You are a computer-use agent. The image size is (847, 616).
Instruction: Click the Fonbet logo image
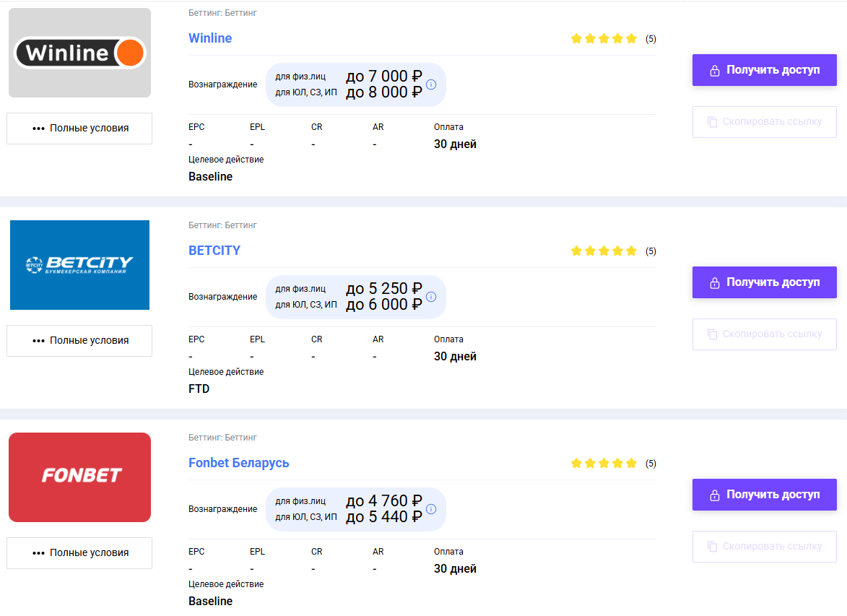tap(79, 477)
